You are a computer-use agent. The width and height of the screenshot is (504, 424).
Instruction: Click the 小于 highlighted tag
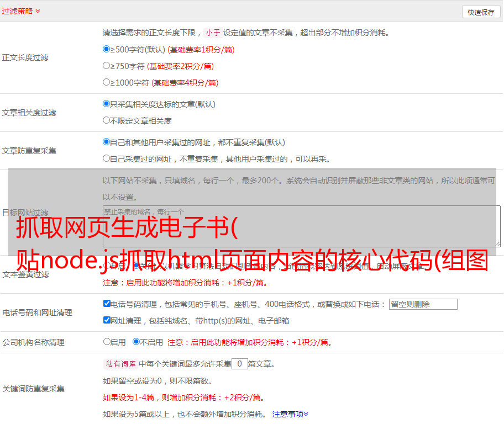pos(213,33)
